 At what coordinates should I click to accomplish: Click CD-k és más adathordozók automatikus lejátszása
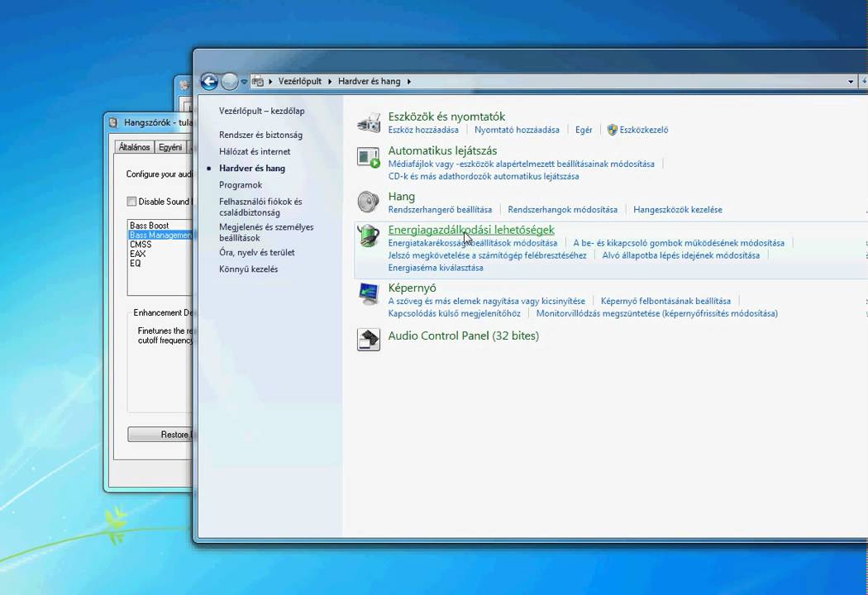coord(484,177)
